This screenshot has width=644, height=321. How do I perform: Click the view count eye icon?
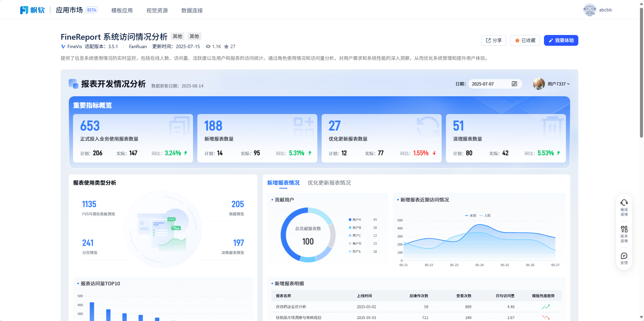208,46
